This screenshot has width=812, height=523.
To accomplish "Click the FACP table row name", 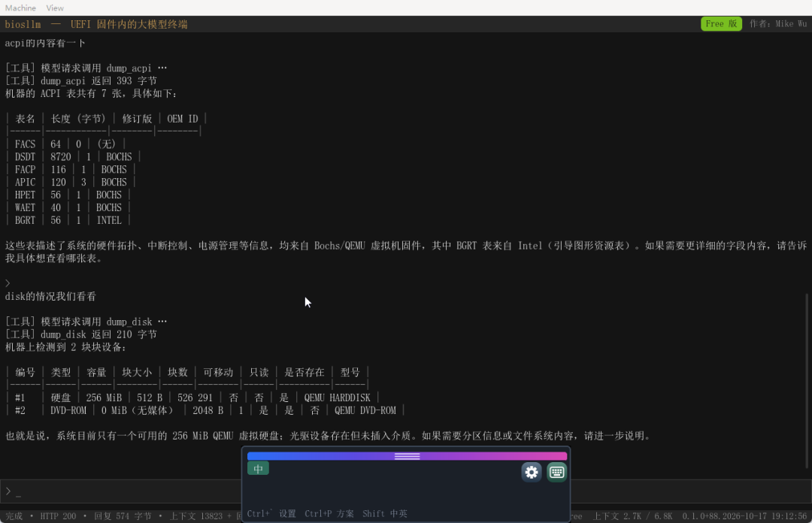I will 25,169.
